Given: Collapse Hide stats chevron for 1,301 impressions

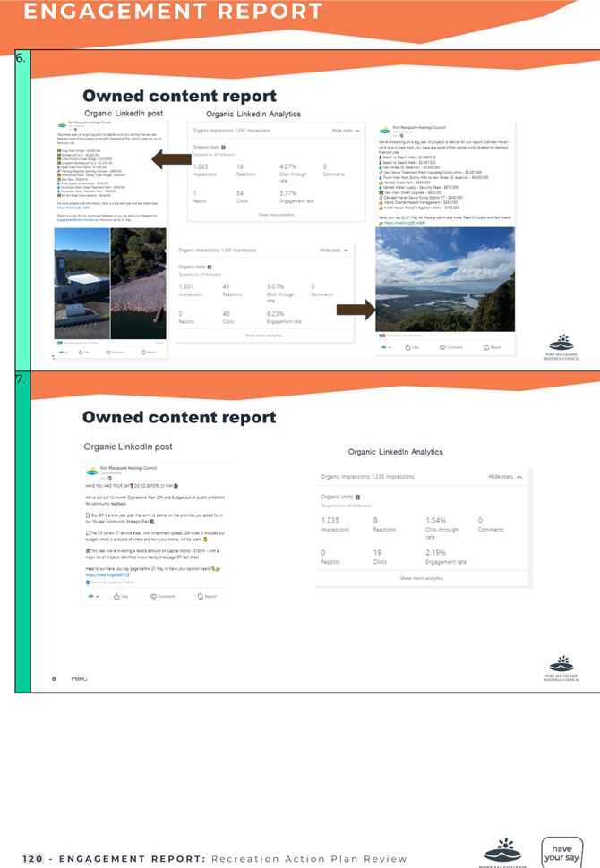Looking at the screenshot, I should [346, 251].
